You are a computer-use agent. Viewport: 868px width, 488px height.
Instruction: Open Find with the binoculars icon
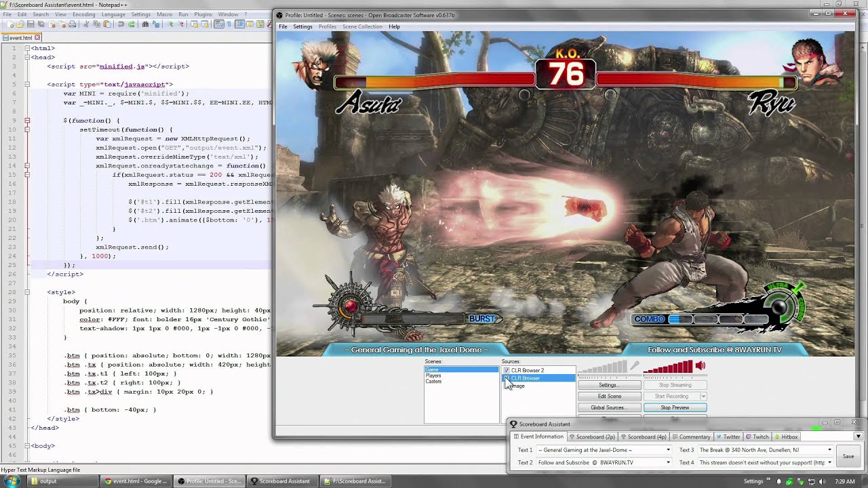click(x=145, y=24)
